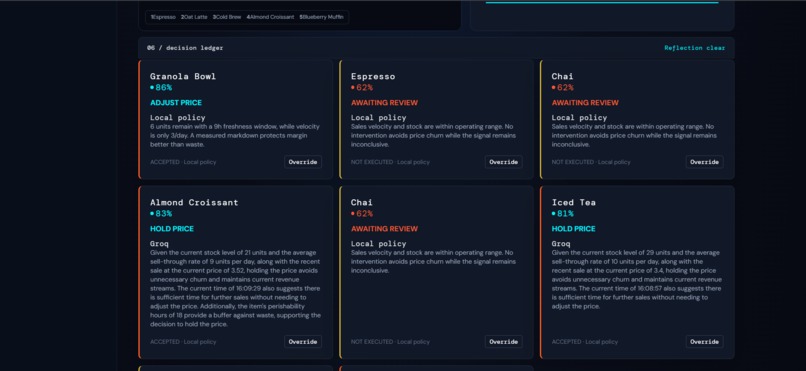
Task: Select the Almond Croissant chip in top list
Action: pos(270,17)
